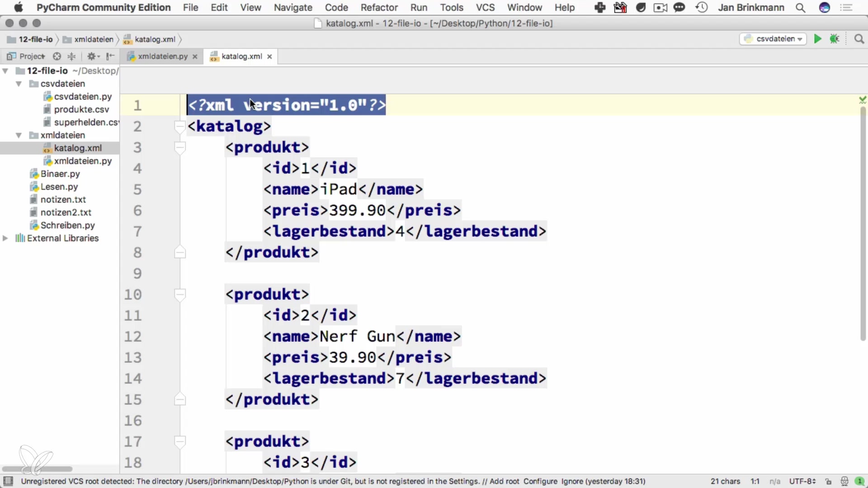Expand External Libraries node
Screen dimensions: 868x488
click(5, 238)
